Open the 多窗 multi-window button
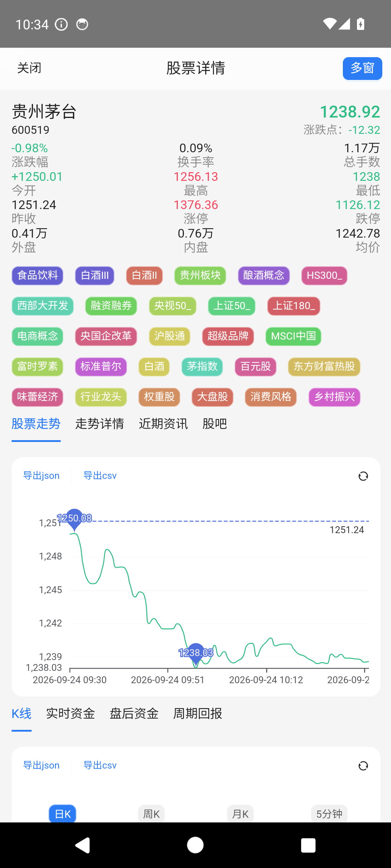Image resolution: width=391 pixels, height=868 pixels. tap(362, 68)
